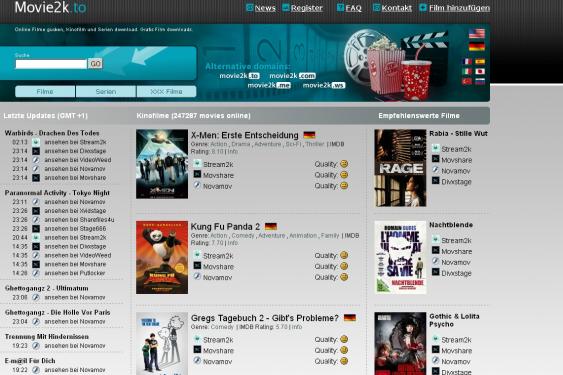Open E-m@il Für Dich update
The height and width of the screenshot is (375, 563).
[x=30, y=361]
